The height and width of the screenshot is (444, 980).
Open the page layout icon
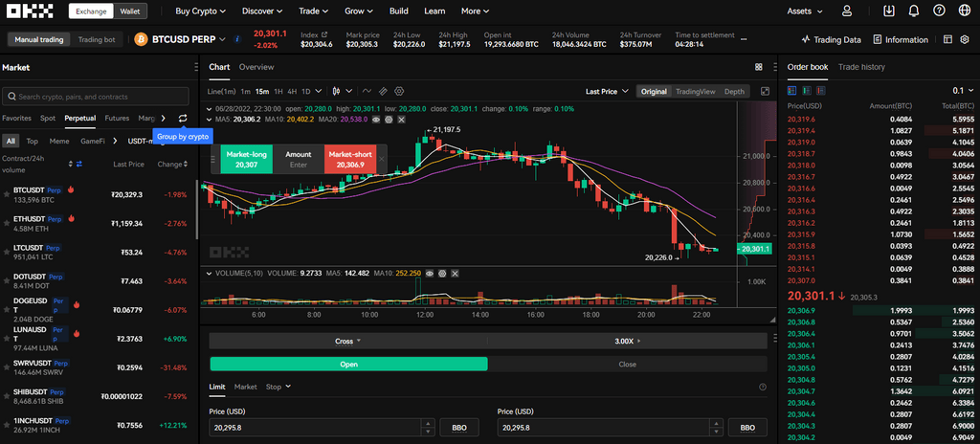coord(948,39)
